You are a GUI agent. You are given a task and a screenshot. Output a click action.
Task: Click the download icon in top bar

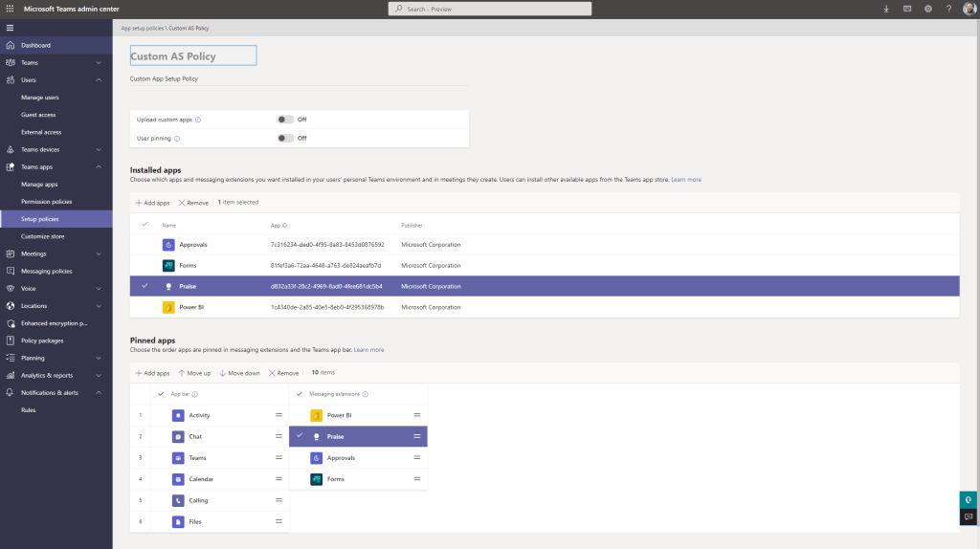click(x=884, y=9)
